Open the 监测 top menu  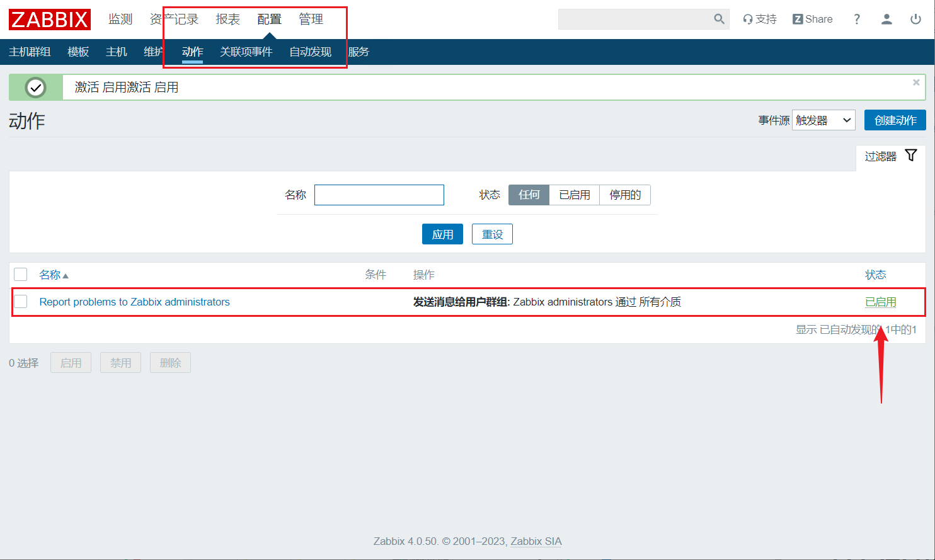pyautogui.click(x=120, y=19)
